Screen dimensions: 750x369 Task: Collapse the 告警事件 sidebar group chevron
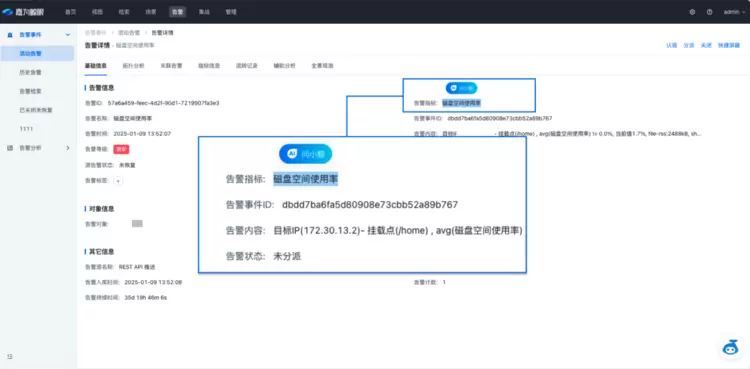[67, 35]
